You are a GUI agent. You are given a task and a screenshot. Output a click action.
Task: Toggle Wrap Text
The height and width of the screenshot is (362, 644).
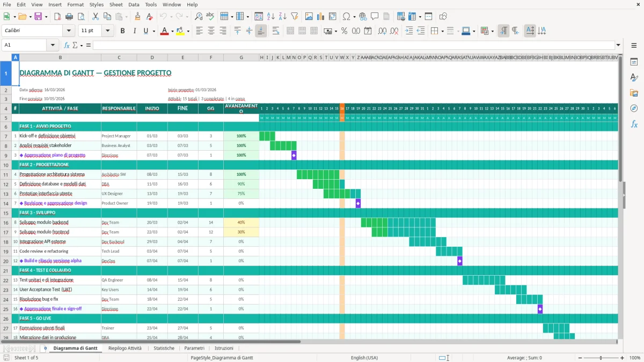point(276,31)
